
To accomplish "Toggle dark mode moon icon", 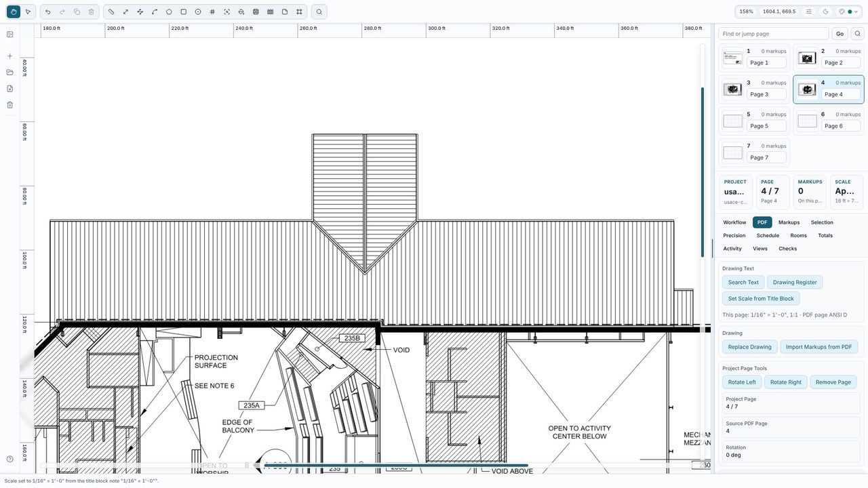I will (825, 12).
